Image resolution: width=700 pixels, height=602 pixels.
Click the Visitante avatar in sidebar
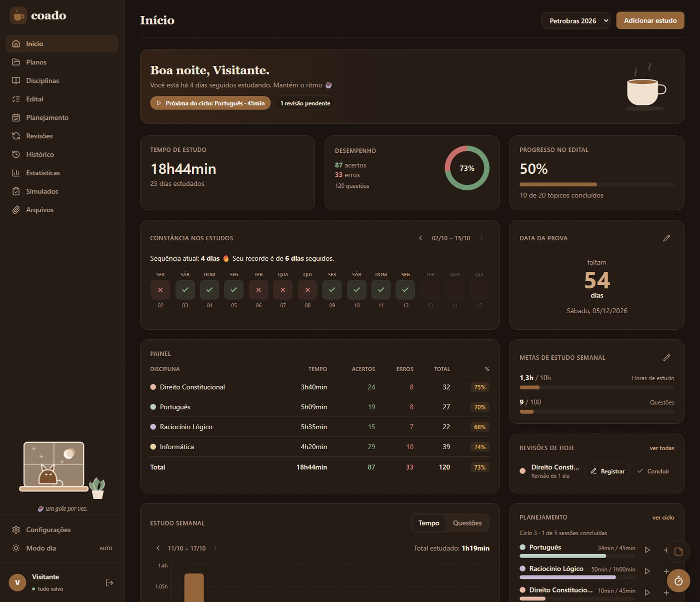pos(17,583)
